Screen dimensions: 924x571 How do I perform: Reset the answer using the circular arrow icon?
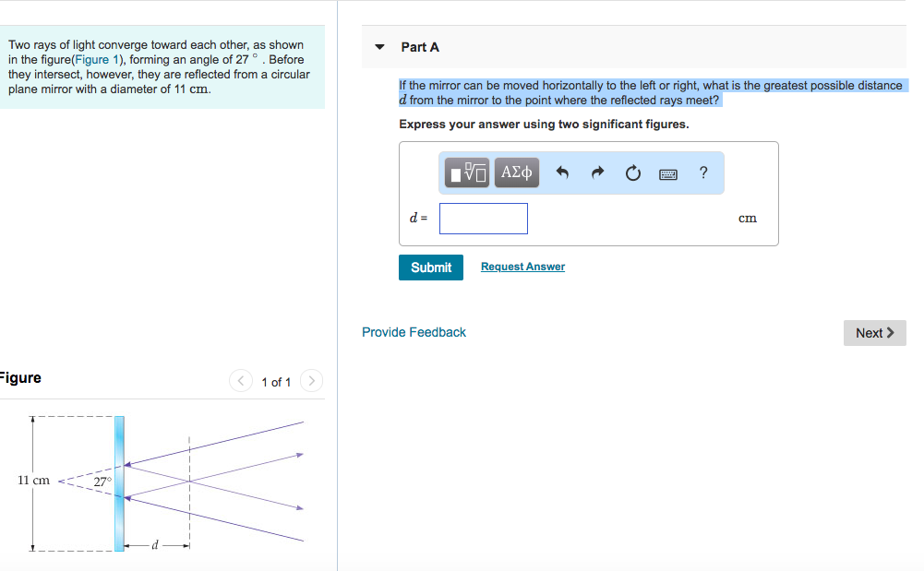[632, 172]
